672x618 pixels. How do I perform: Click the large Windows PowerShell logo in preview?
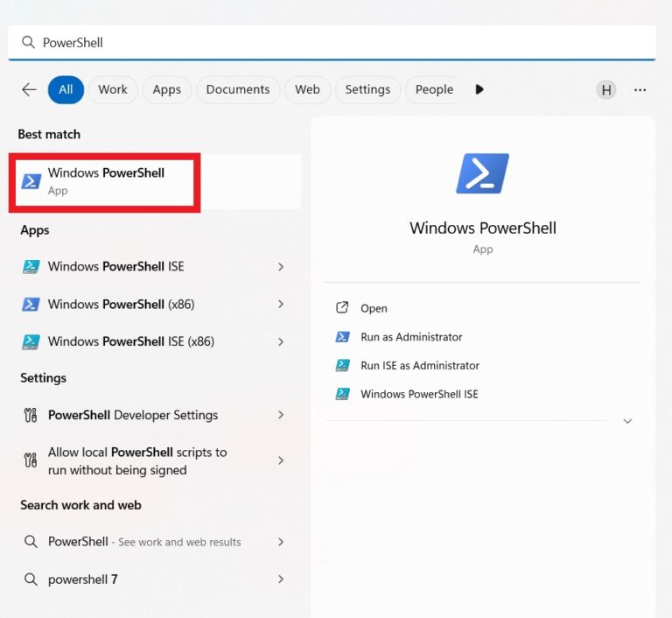click(x=483, y=173)
